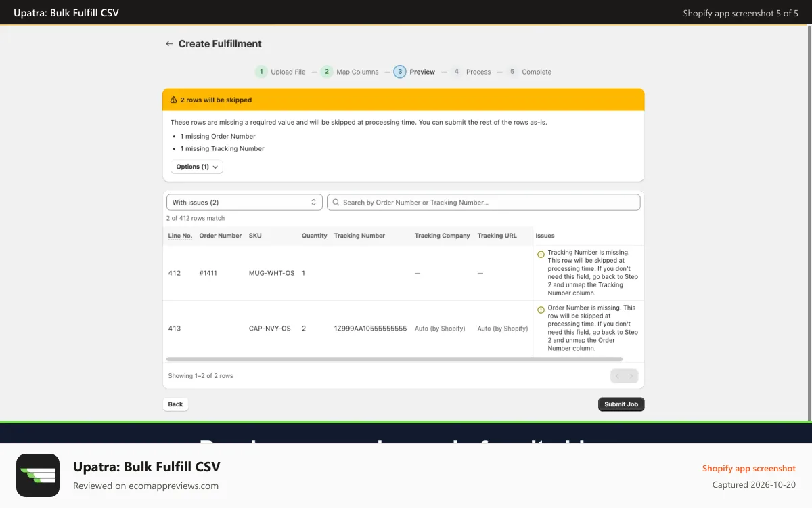This screenshot has height=508, width=812.
Task: Click the warning icon in the yellow banner
Action: (x=173, y=100)
